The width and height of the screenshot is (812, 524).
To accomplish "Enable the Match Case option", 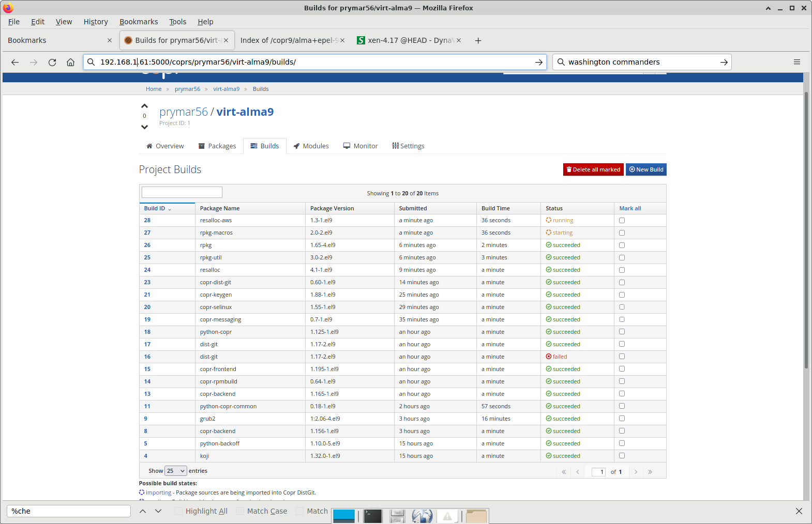I will pos(240,511).
